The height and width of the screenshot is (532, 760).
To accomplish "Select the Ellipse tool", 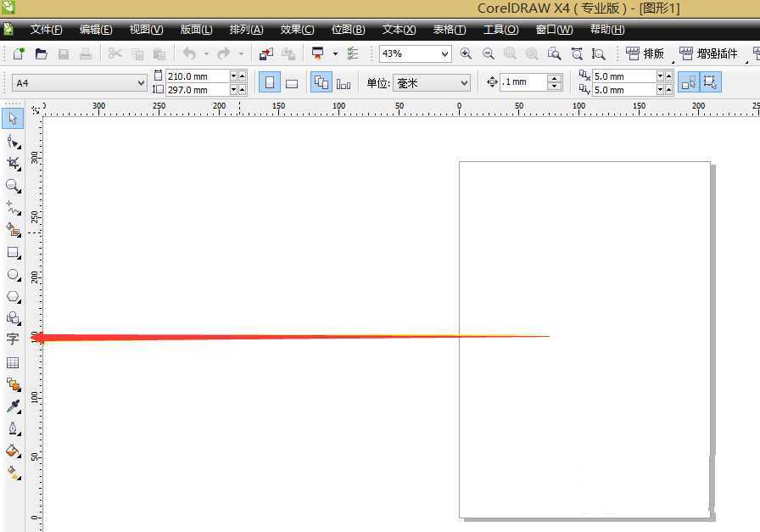I will click(x=13, y=274).
